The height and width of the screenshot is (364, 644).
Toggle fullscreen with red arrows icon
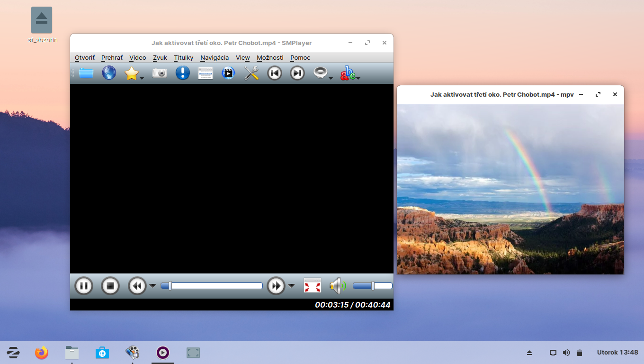point(313,286)
